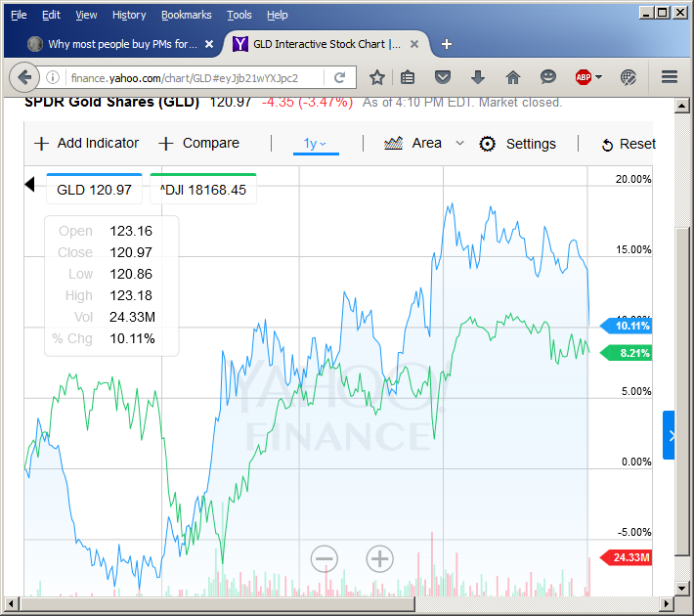Click the vertical scrollbar thumb
The width and height of the screenshot is (694, 616).
pos(681,391)
